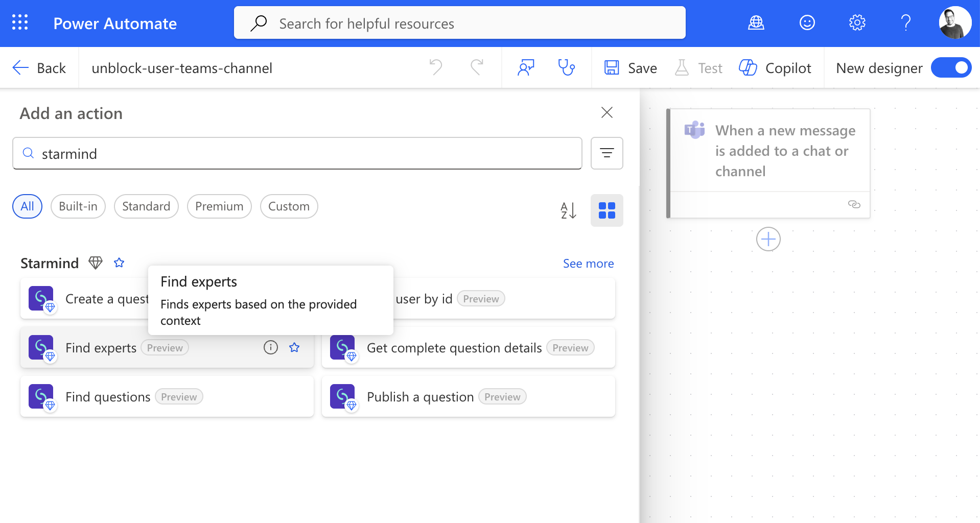The width and height of the screenshot is (980, 523).
Task: Run the Flow checker stethoscope
Action: coord(566,67)
